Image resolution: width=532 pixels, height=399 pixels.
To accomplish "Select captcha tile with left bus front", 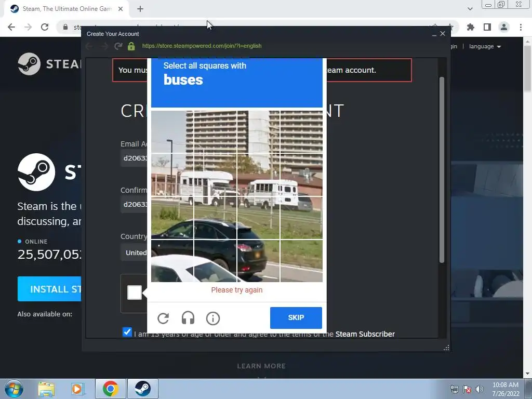I will pyautogui.click(x=215, y=175).
